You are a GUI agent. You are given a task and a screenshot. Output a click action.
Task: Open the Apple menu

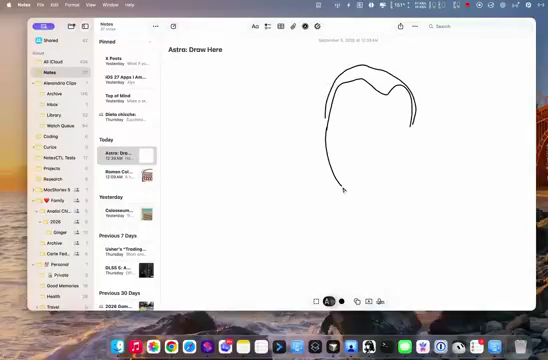[9, 5]
